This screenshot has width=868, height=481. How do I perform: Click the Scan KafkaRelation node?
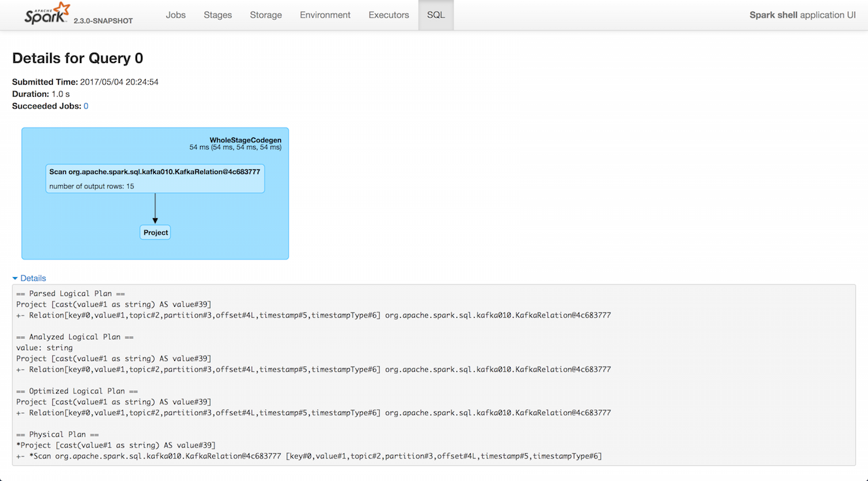tap(155, 179)
